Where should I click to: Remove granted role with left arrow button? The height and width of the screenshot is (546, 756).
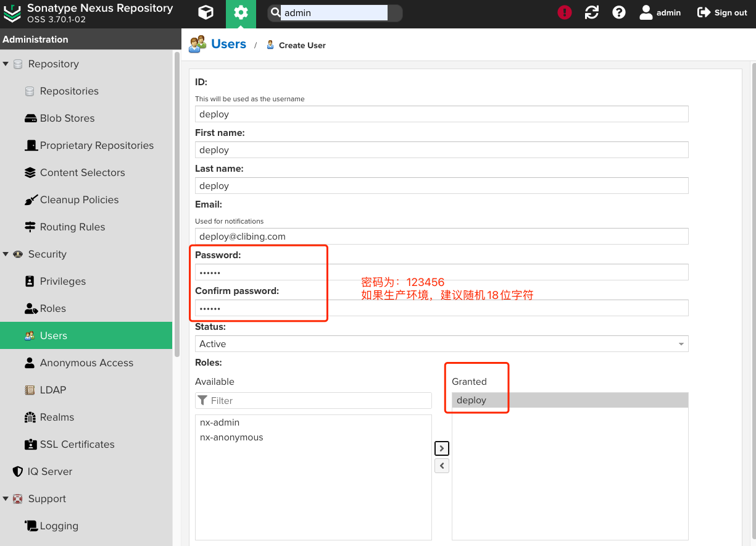coord(441,466)
